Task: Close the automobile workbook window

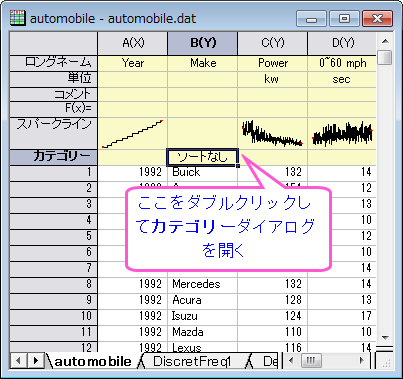Action: click(x=377, y=19)
